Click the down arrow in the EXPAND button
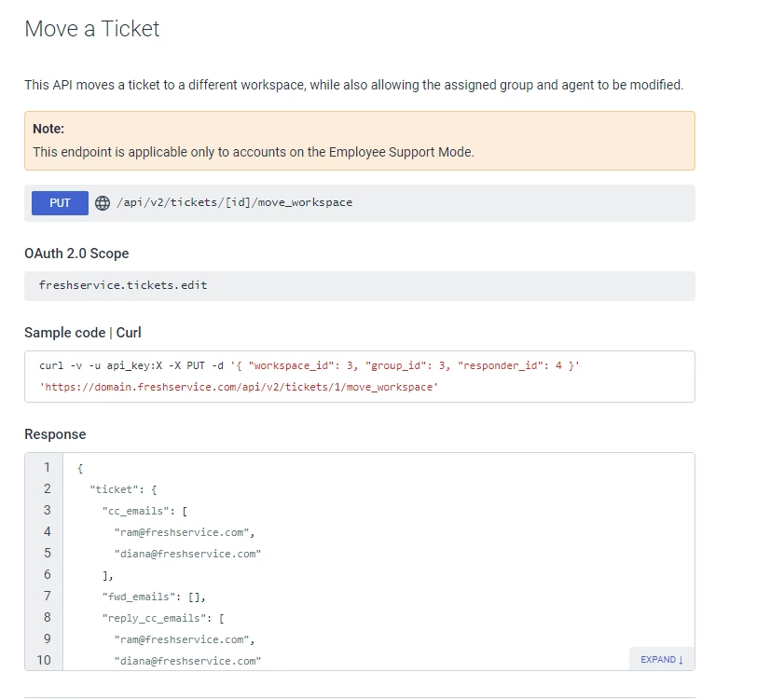This screenshot has width=770, height=700. click(681, 660)
